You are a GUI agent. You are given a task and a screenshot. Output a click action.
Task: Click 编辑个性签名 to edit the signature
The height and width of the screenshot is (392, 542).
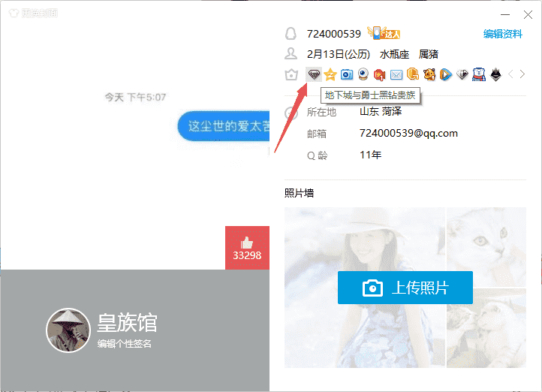pos(125,343)
